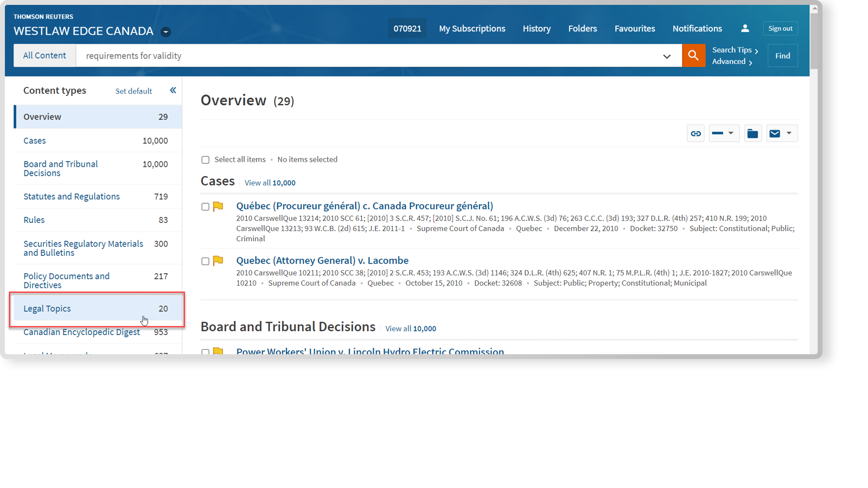Image resolution: width=868 pixels, height=488 pixels.
Task: Click View all 10,000 Cases link
Action: (x=270, y=183)
